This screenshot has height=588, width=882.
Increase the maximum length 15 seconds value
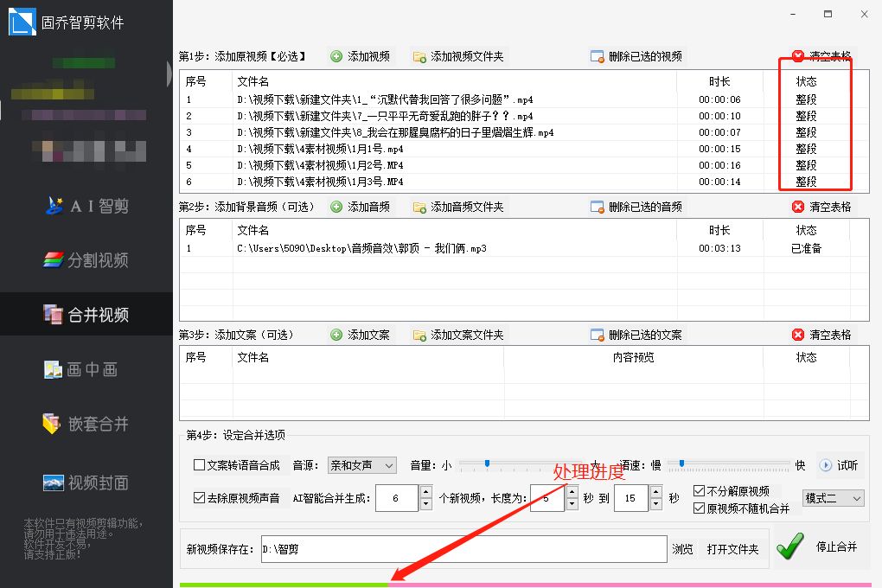point(655,492)
